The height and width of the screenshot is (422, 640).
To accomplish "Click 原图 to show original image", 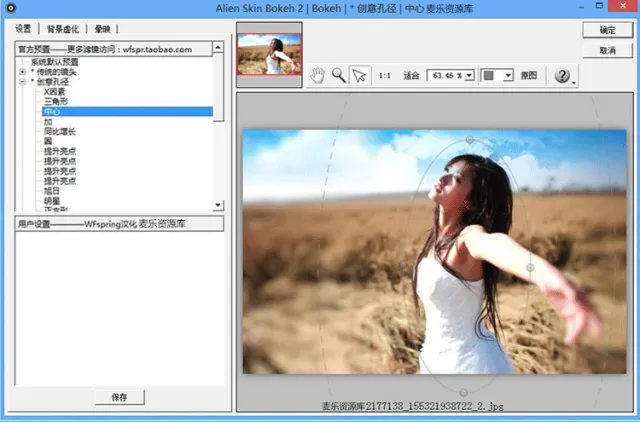I will coord(529,76).
